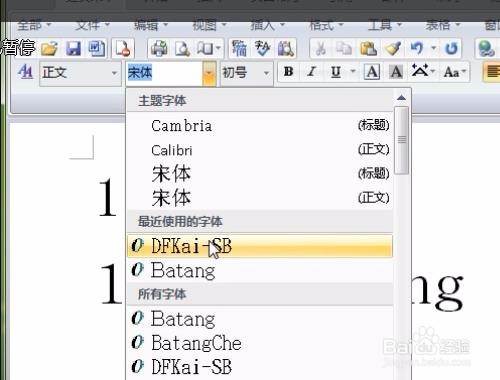The width and height of the screenshot is (500, 380).
Task: Open the 文件 menu
Action: [x=92, y=25]
